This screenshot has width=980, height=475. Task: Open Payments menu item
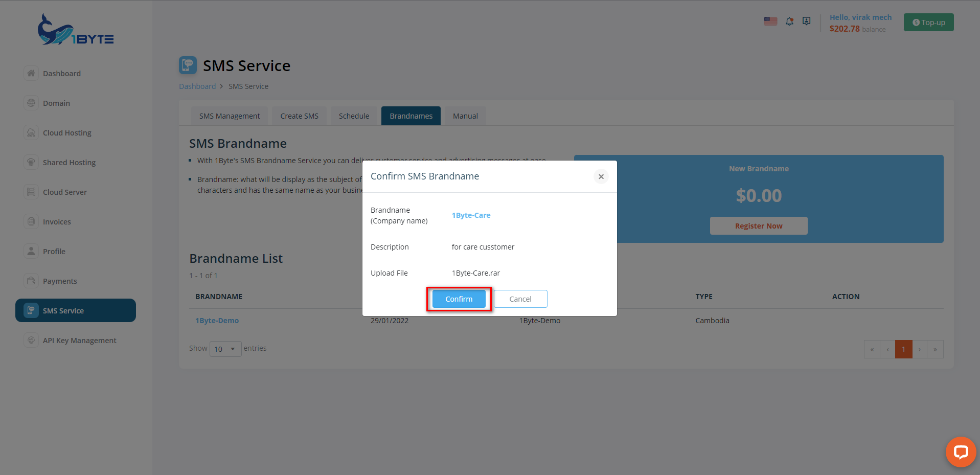[60, 281]
